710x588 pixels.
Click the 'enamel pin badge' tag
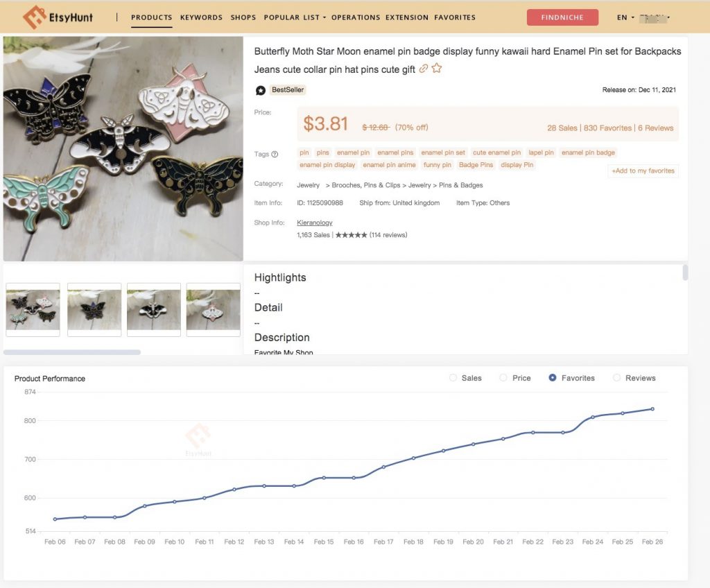point(588,153)
